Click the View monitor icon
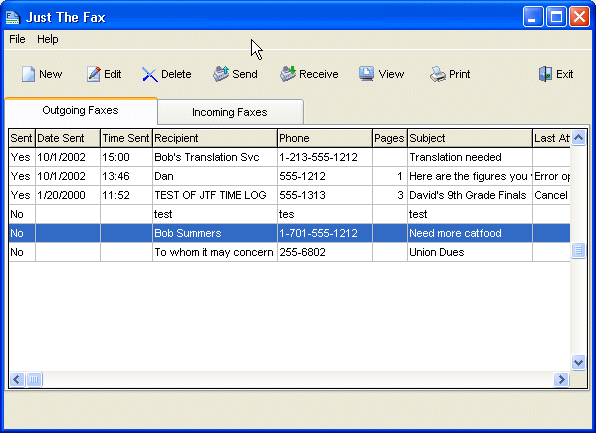 (366, 74)
